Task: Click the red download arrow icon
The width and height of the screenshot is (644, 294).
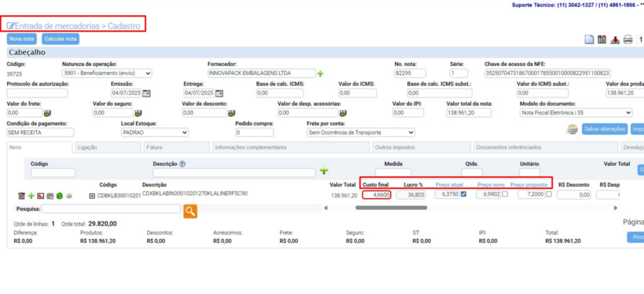Action: [615, 40]
